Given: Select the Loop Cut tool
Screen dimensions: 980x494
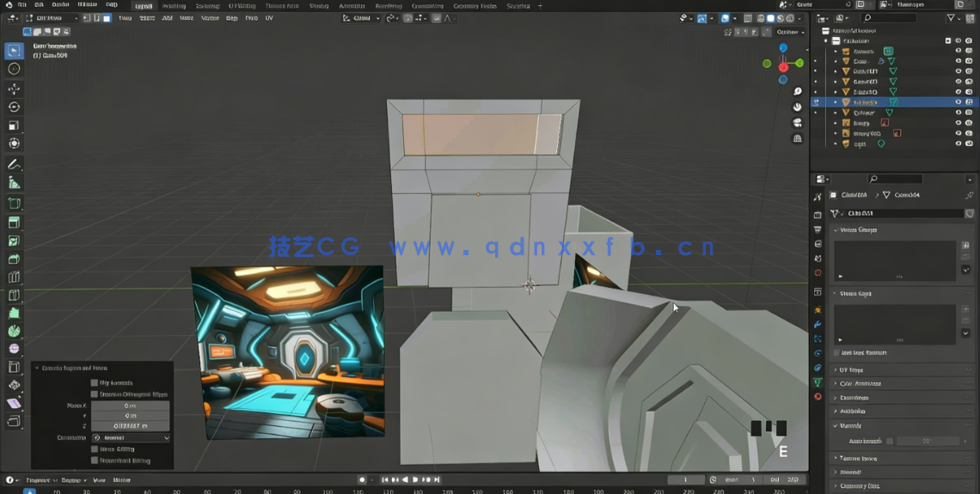Looking at the screenshot, I should pos(14,277).
